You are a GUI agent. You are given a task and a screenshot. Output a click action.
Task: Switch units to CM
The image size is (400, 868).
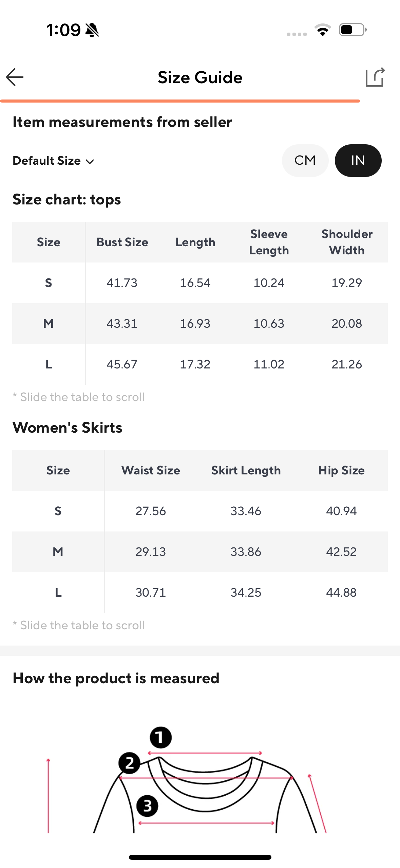pos(305,161)
